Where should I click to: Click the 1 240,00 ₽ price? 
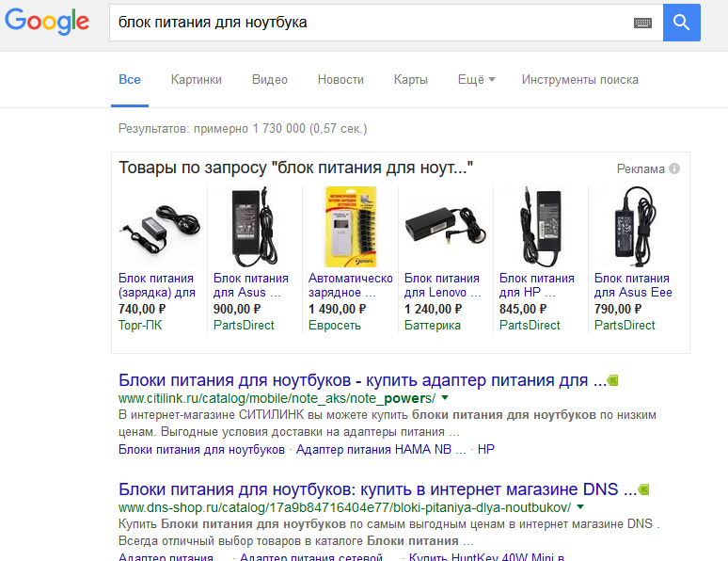click(x=433, y=309)
